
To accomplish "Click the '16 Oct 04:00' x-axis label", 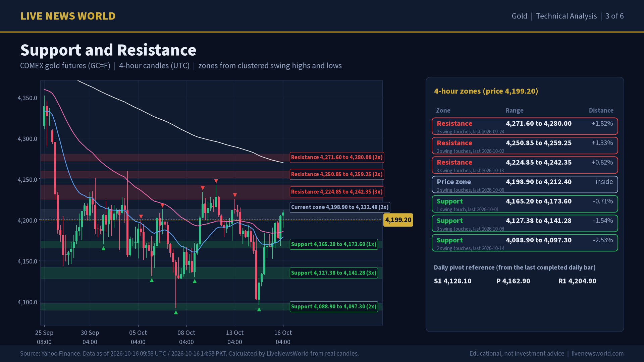I will (283, 337).
